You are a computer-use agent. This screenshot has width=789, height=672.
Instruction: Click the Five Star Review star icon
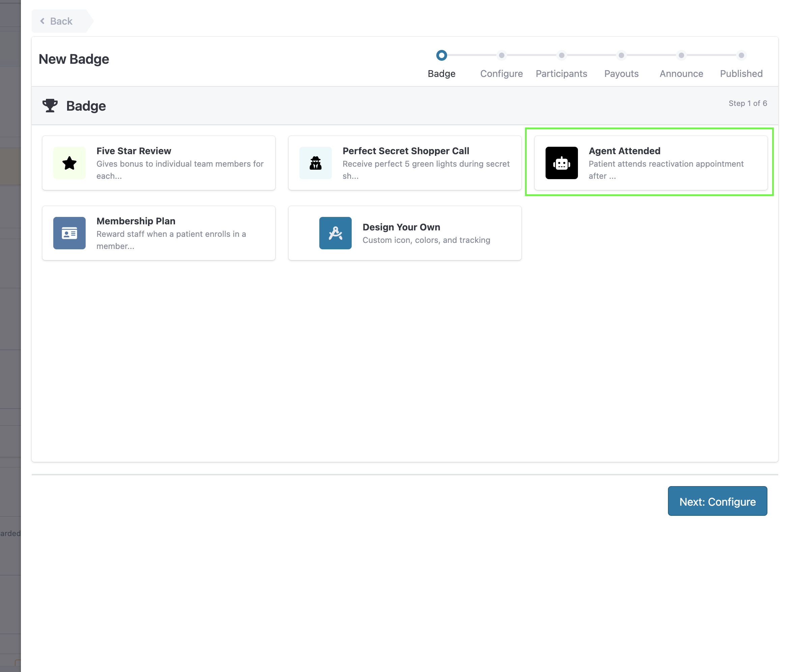[x=69, y=163]
